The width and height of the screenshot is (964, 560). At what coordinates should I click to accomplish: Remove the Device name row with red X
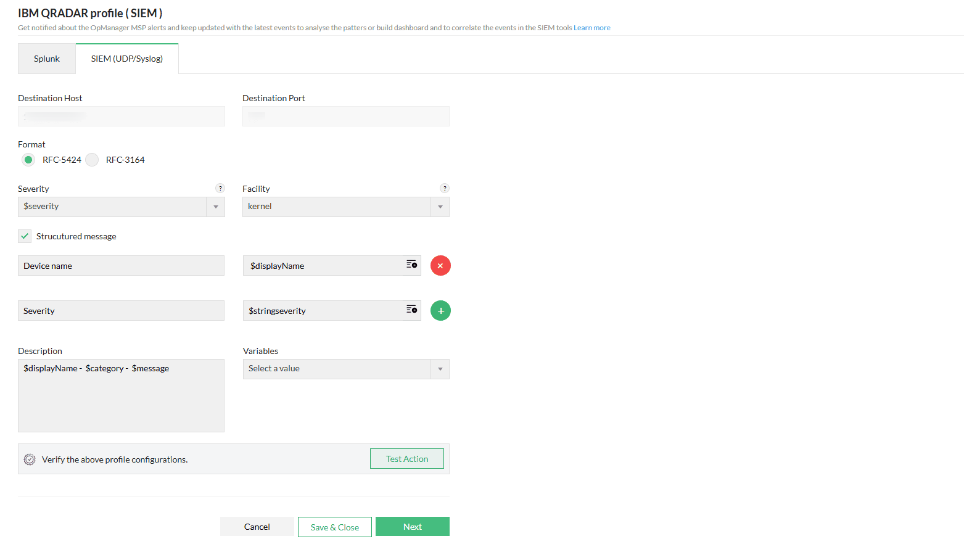pyautogui.click(x=440, y=265)
